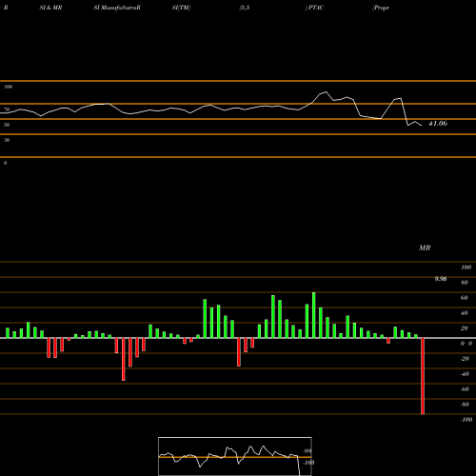
Task: Click the 'MR' panel label
Action: coord(425,248)
